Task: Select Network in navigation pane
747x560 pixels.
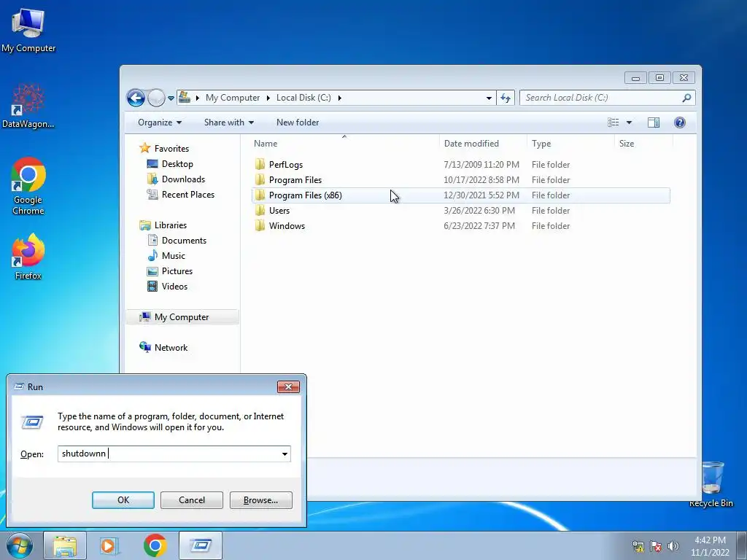Action: coord(171,348)
